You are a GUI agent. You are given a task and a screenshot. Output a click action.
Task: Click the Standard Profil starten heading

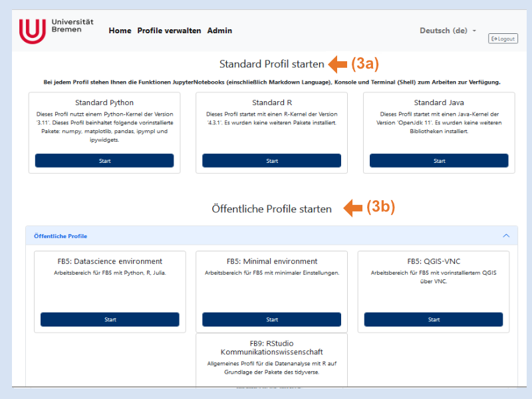(x=271, y=65)
